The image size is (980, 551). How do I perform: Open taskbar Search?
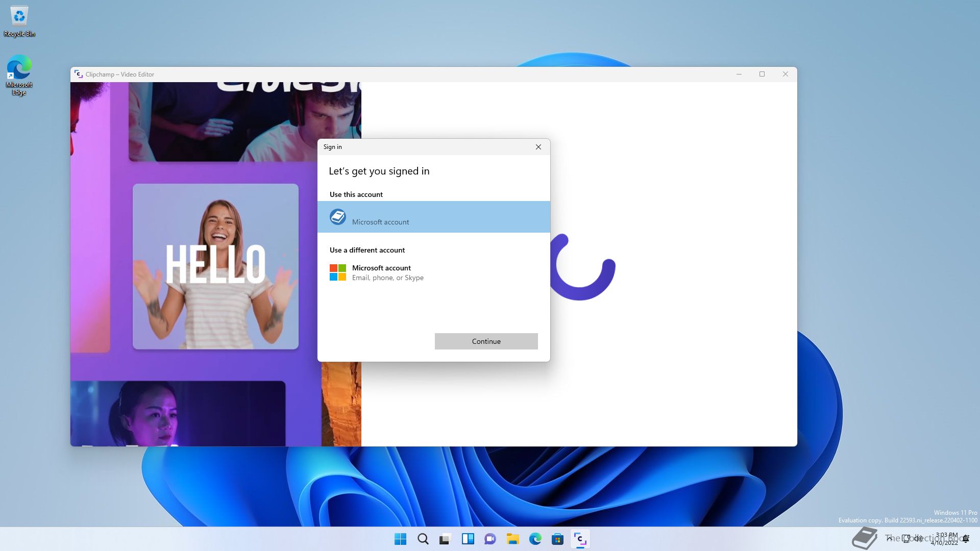pos(423,539)
